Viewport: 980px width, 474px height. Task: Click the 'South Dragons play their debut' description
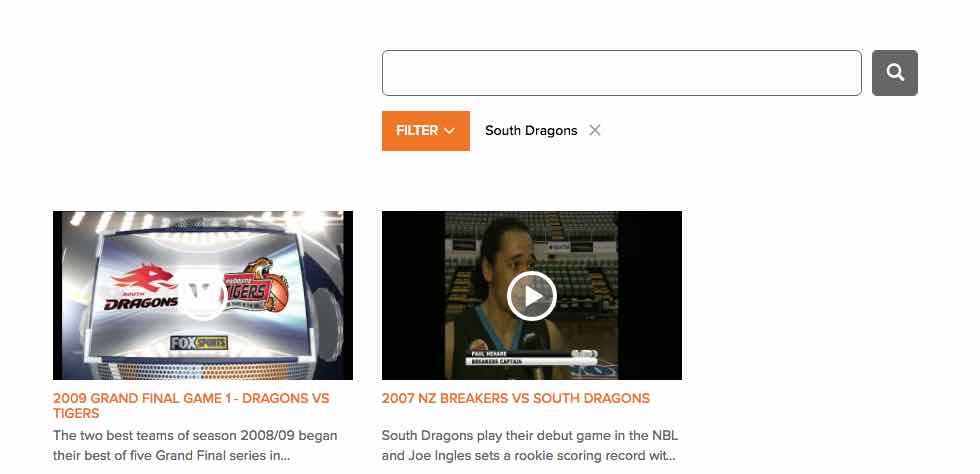pyautogui.click(x=529, y=445)
